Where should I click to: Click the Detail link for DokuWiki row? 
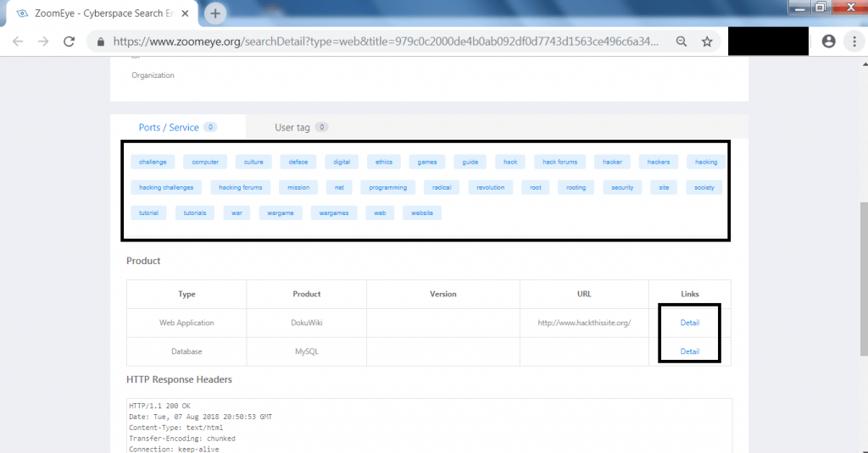[x=689, y=323]
